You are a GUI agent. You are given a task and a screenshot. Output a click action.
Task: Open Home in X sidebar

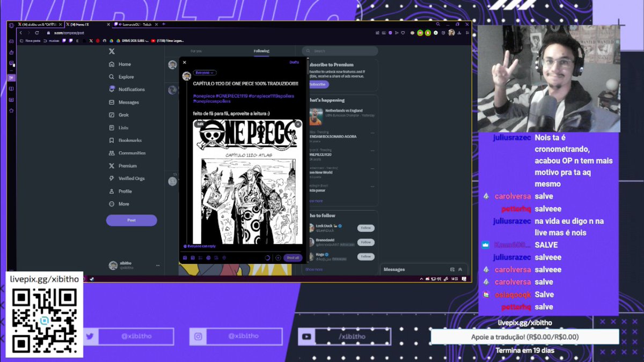(120, 64)
